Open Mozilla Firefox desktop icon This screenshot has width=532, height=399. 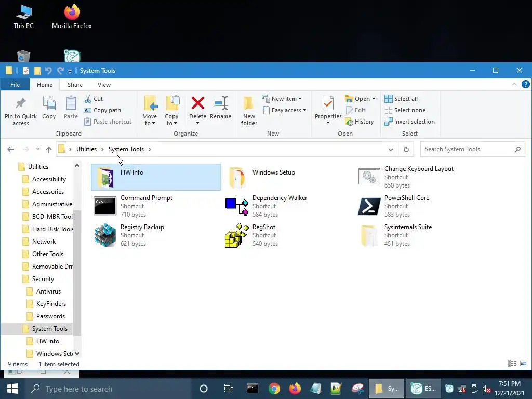click(x=72, y=16)
